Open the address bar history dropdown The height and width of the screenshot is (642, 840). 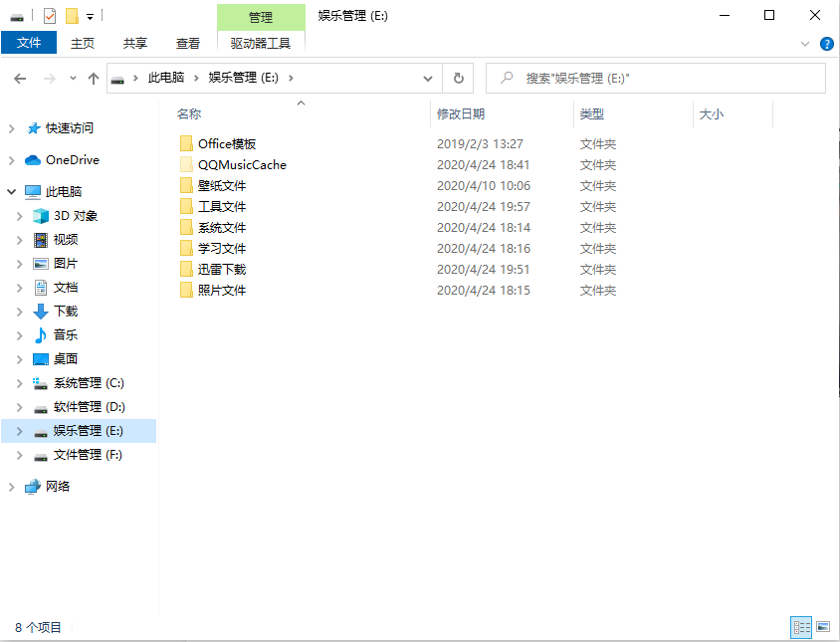click(428, 79)
